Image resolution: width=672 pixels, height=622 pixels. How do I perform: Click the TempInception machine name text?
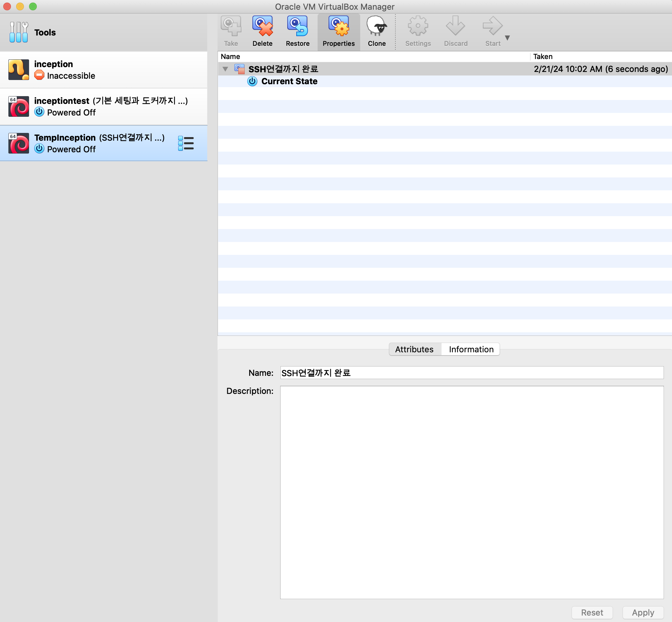pos(65,138)
